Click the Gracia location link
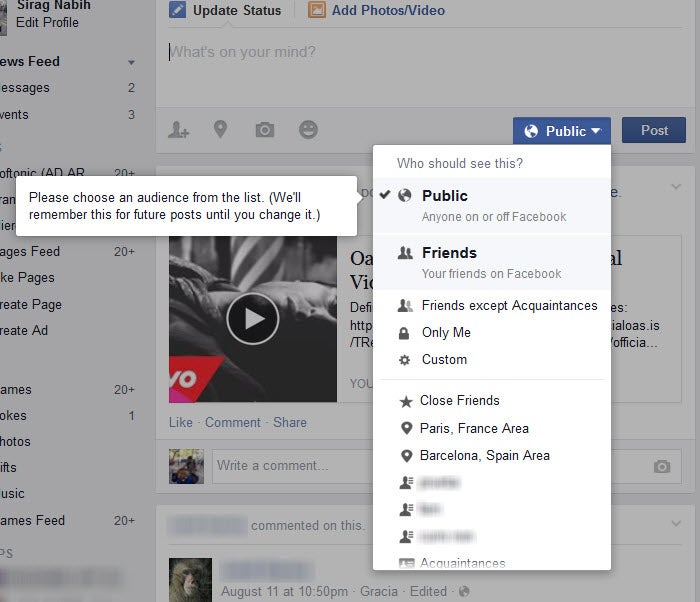 click(379, 591)
